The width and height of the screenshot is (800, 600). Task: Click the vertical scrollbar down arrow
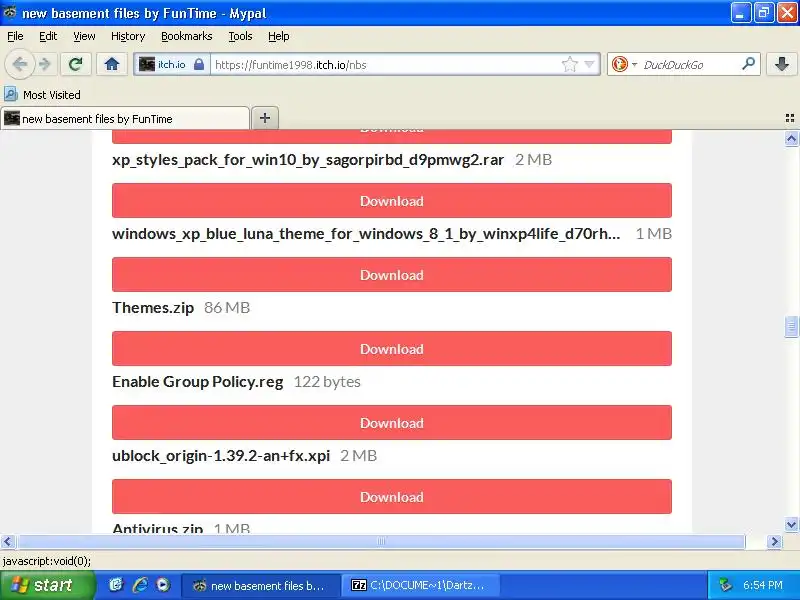point(791,524)
